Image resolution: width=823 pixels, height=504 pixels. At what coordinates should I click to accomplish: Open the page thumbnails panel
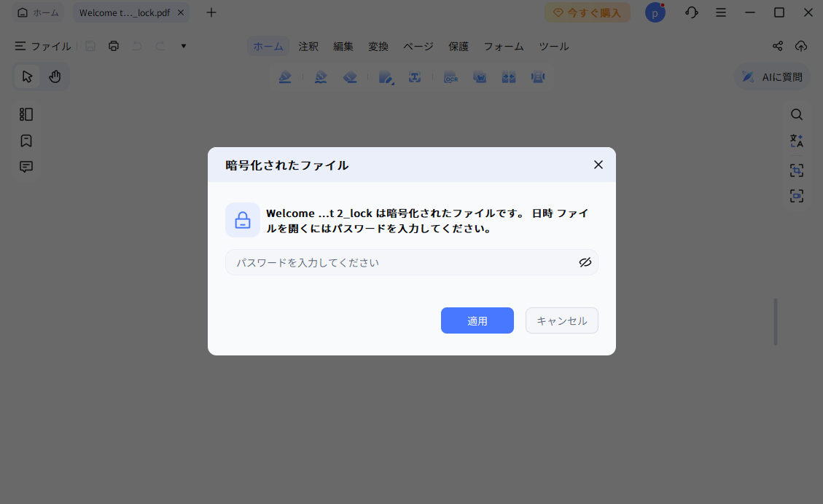tap(26, 114)
